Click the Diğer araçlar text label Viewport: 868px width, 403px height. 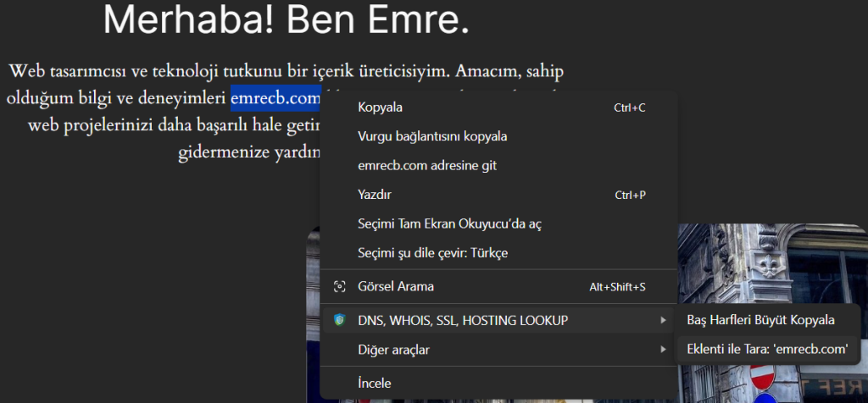(x=399, y=349)
